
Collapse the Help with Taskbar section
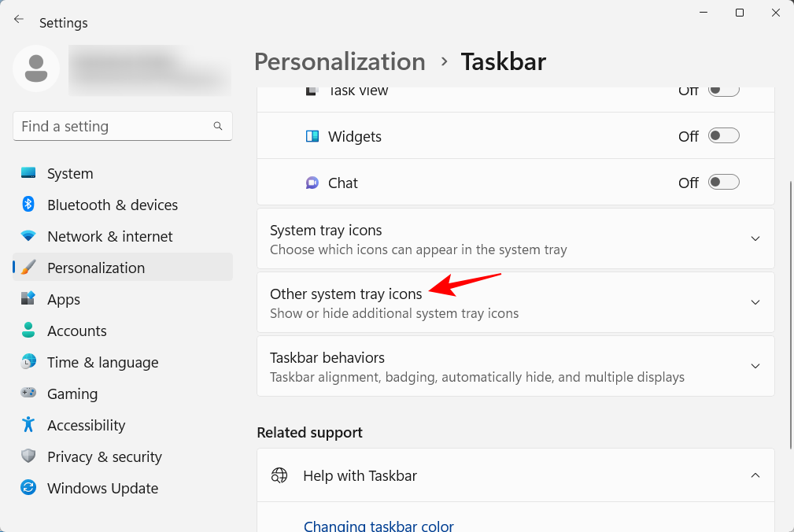755,475
